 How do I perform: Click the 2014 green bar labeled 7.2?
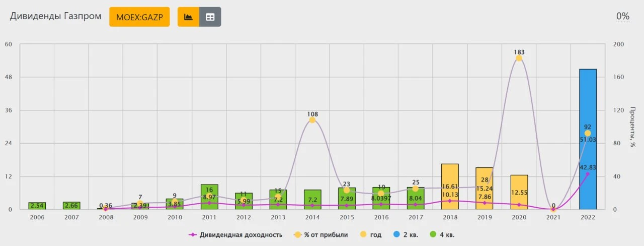(312, 200)
